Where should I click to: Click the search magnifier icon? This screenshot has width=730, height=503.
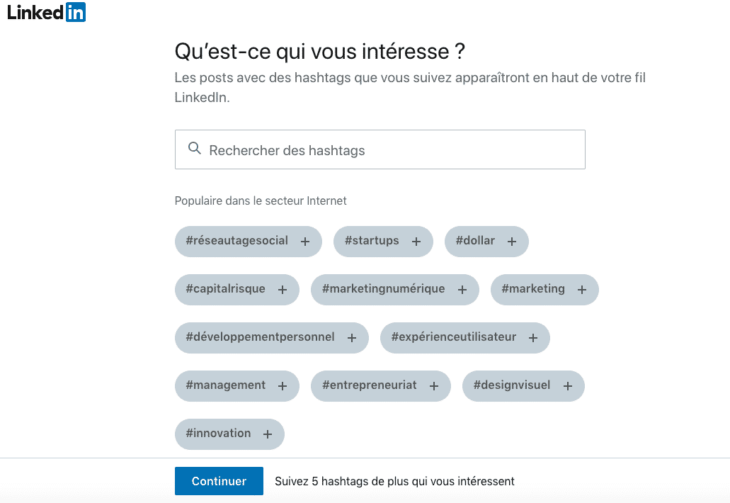(194, 149)
